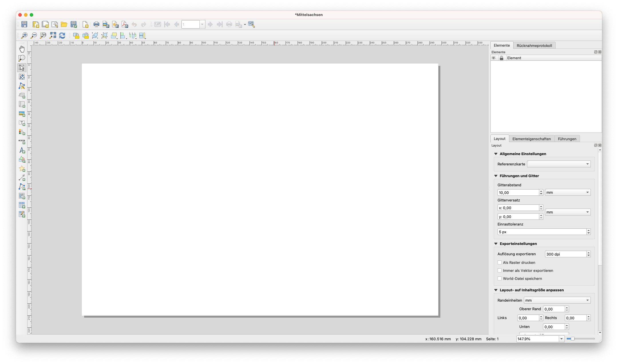
Task: Open Gitterabstand unit mm dropdown
Action: [x=568, y=192]
